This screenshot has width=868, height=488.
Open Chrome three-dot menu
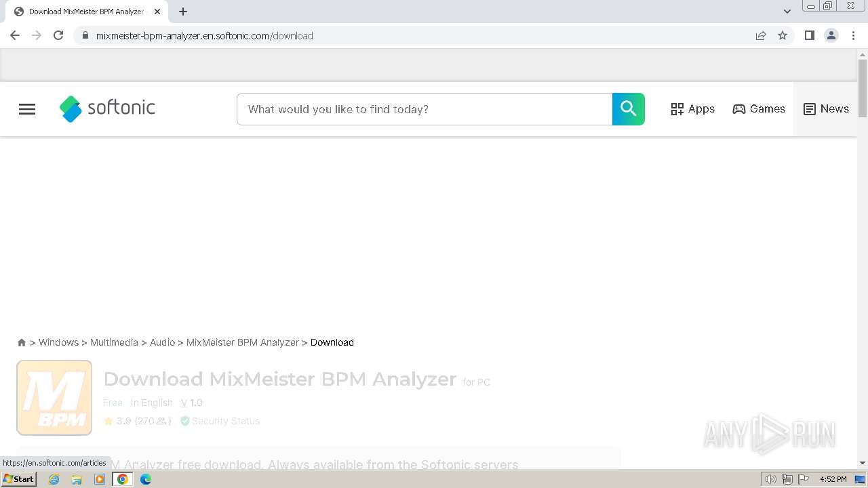(853, 35)
